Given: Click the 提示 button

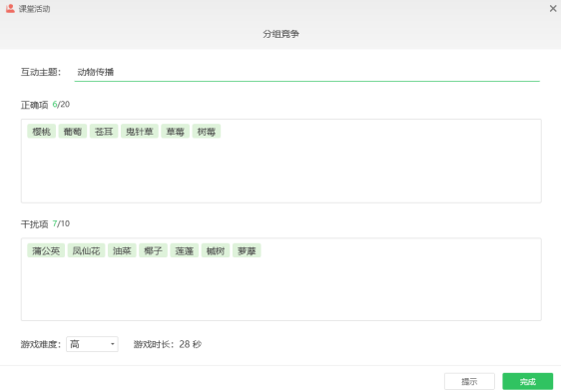Looking at the screenshot, I should 469,382.
